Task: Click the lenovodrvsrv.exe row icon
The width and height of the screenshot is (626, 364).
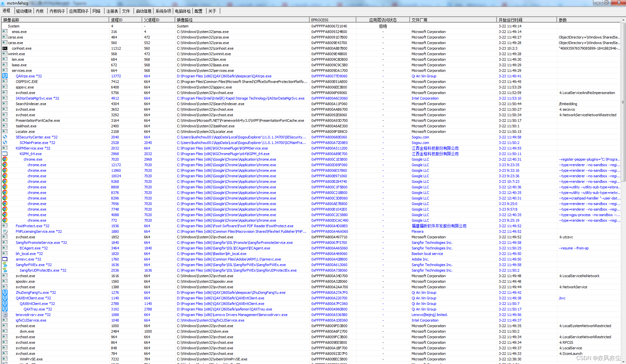Action: pyautogui.click(x=5, y=315)
